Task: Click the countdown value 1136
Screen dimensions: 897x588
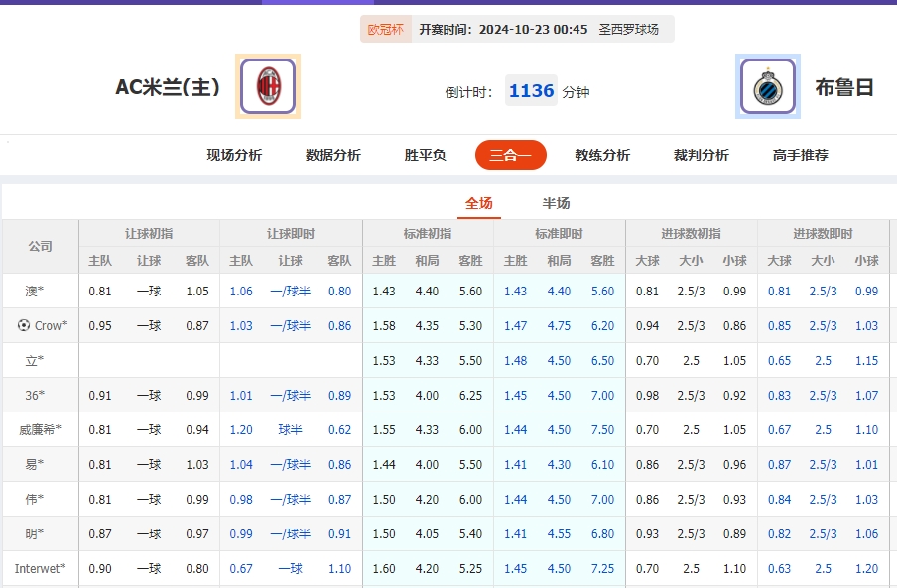Action: click(x=531, y=89)
